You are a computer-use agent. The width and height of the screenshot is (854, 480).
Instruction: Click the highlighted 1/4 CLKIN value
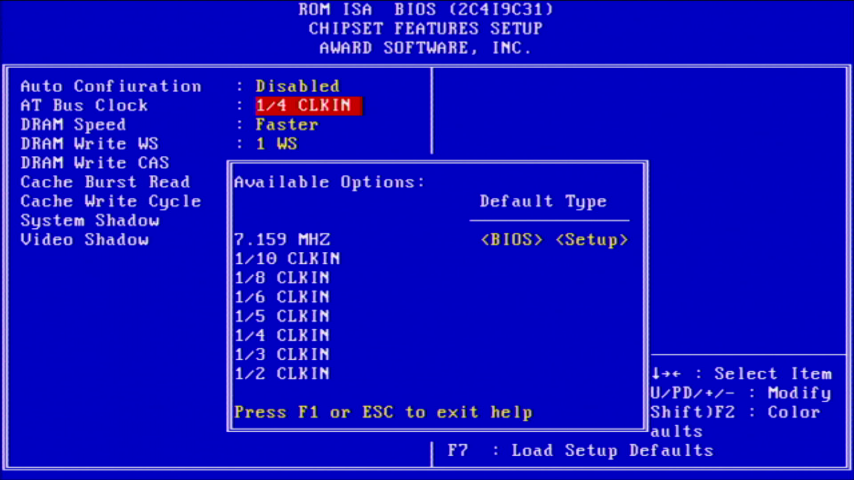[307, 105]
